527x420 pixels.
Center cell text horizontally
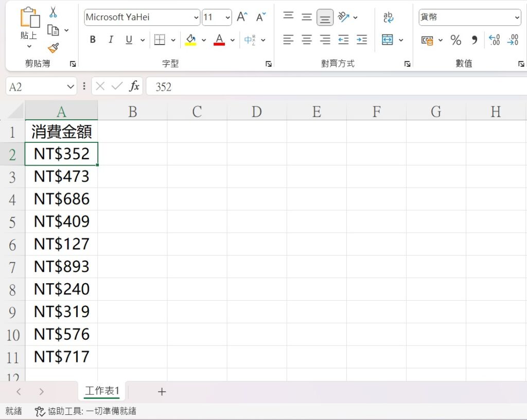[x=307, y=40]
